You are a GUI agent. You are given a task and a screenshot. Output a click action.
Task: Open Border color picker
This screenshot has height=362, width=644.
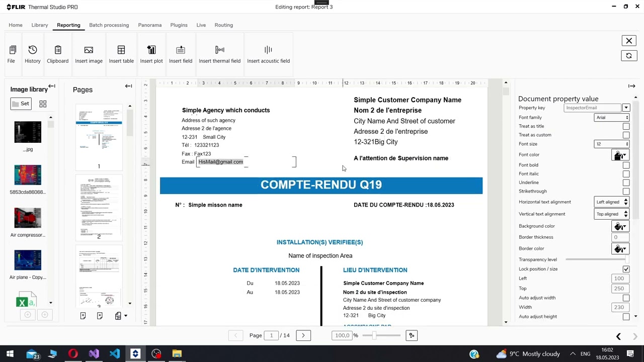620,249
